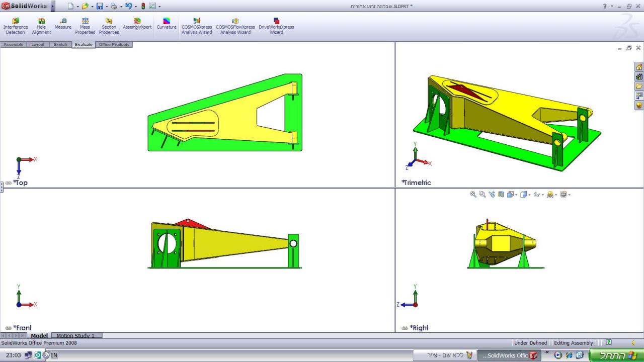Switch to the Motion Study 1 tab

point(76,335)
